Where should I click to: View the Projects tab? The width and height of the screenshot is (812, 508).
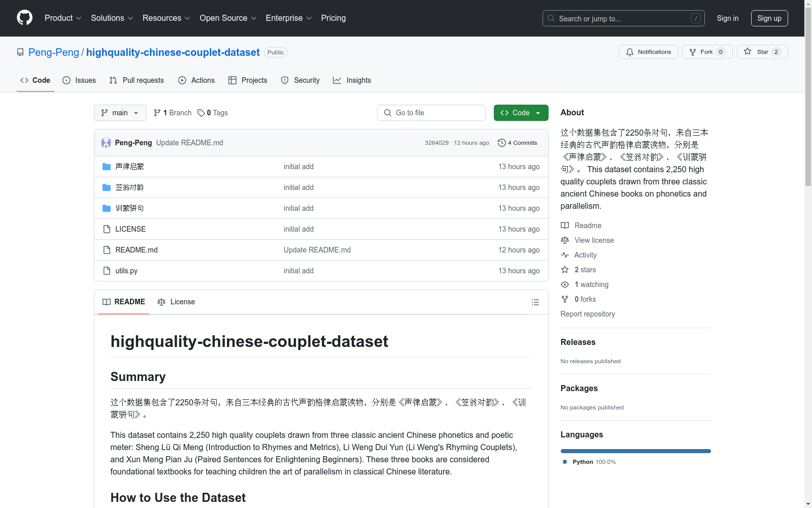point(248,80)
